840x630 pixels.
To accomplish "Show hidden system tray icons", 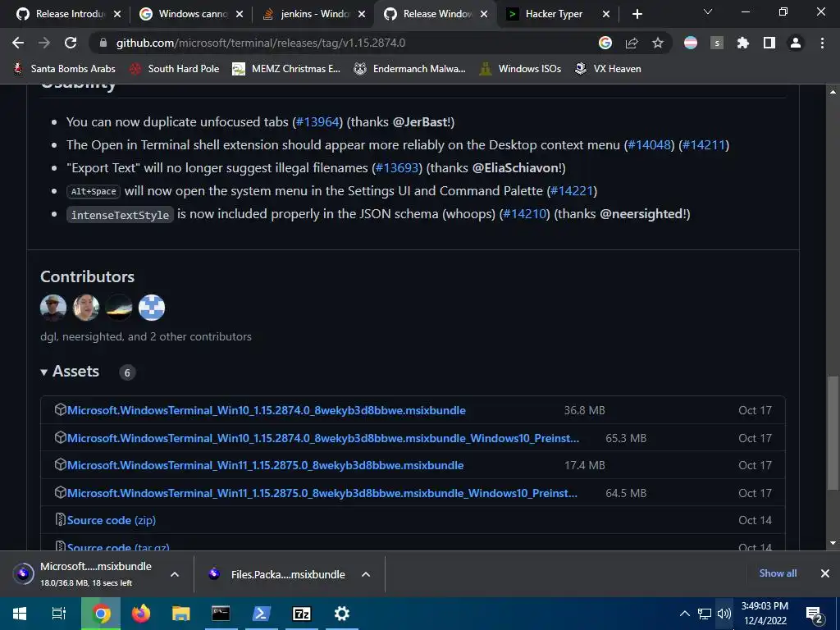I will tap(685, 614).
